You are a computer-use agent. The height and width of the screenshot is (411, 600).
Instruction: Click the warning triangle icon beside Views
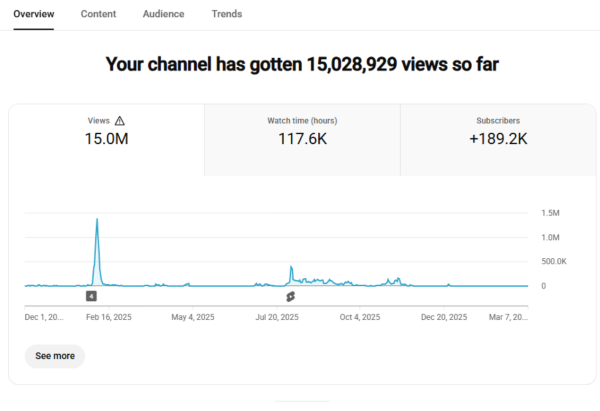pyautogui.click(x=120, y=120)
